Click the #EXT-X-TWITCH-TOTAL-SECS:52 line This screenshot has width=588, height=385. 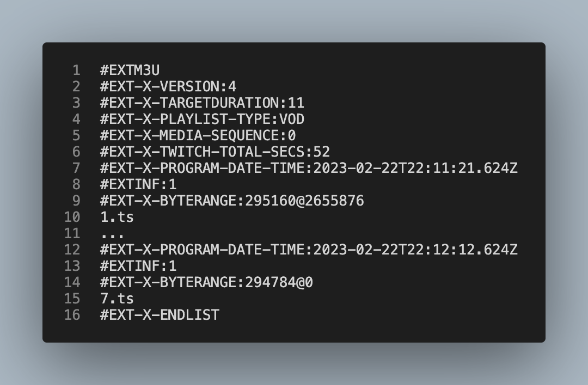(x=215, y=152)
